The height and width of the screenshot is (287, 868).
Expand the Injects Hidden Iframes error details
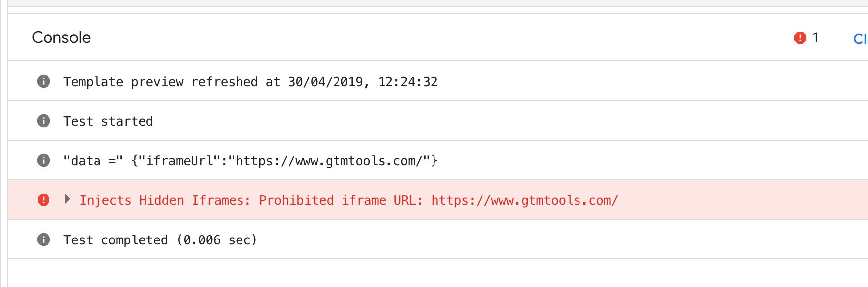click(x=68, y=199)
